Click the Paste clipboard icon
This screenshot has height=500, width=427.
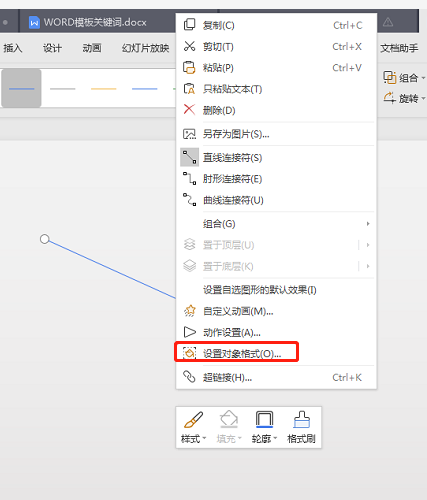click(x=189, y=68)
